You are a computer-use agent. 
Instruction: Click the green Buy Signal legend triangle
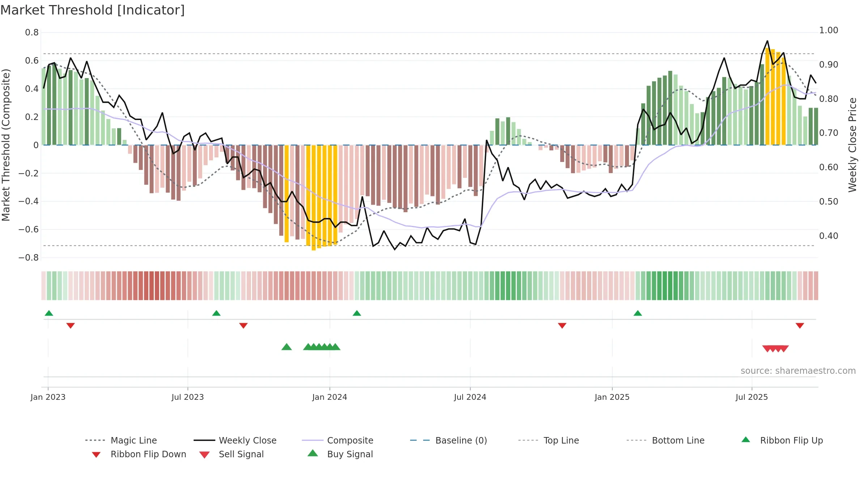(313, 453)
